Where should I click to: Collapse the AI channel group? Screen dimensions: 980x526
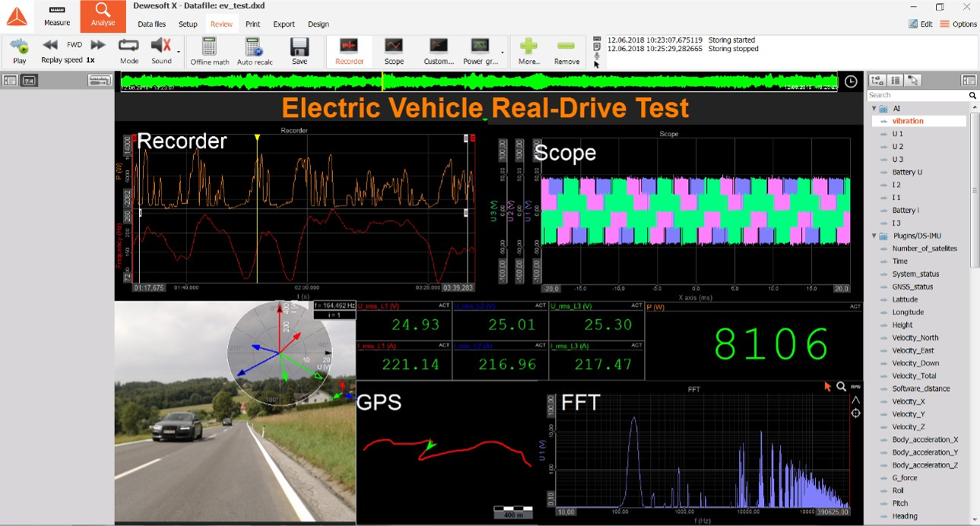pyautogui.click(x=874, y=109)
